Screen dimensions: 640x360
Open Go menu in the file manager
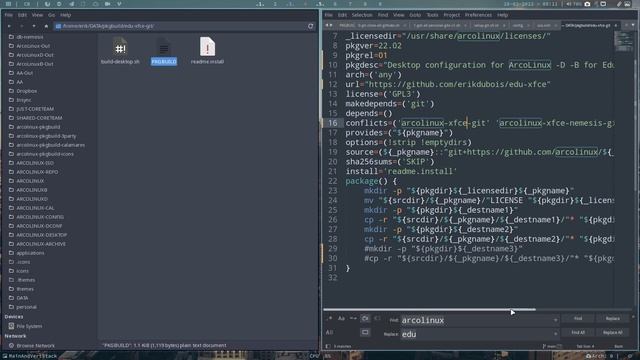click(51, 15)
